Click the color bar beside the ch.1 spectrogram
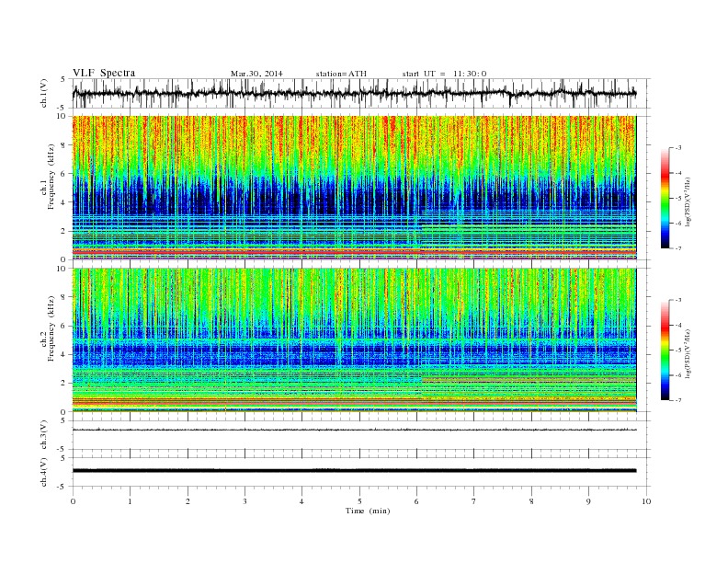 (x=665, y=198)
